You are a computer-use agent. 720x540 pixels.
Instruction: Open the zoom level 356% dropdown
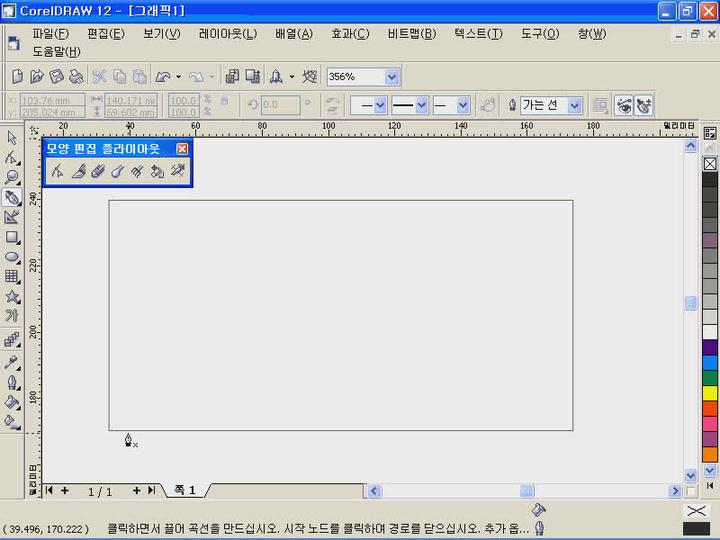pos(392,77)
